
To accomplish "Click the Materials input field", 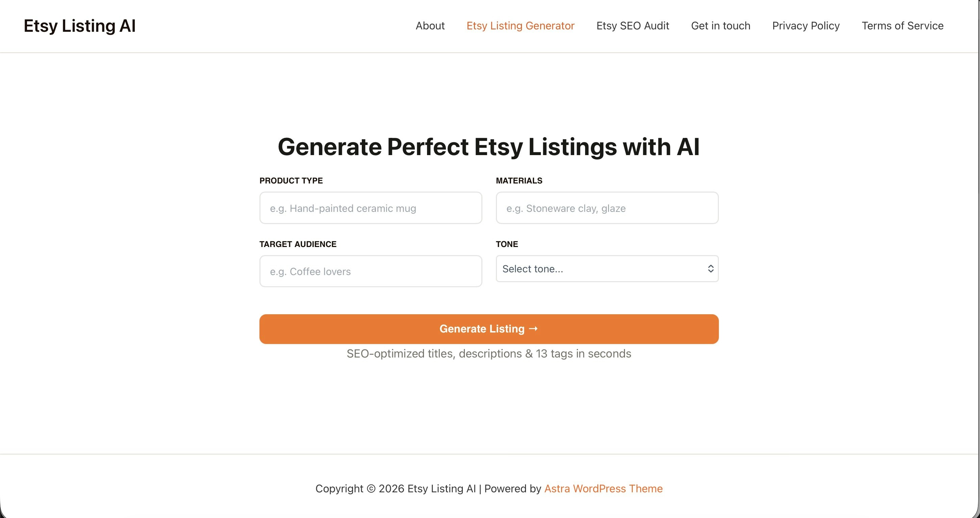I will coord(607,208).
